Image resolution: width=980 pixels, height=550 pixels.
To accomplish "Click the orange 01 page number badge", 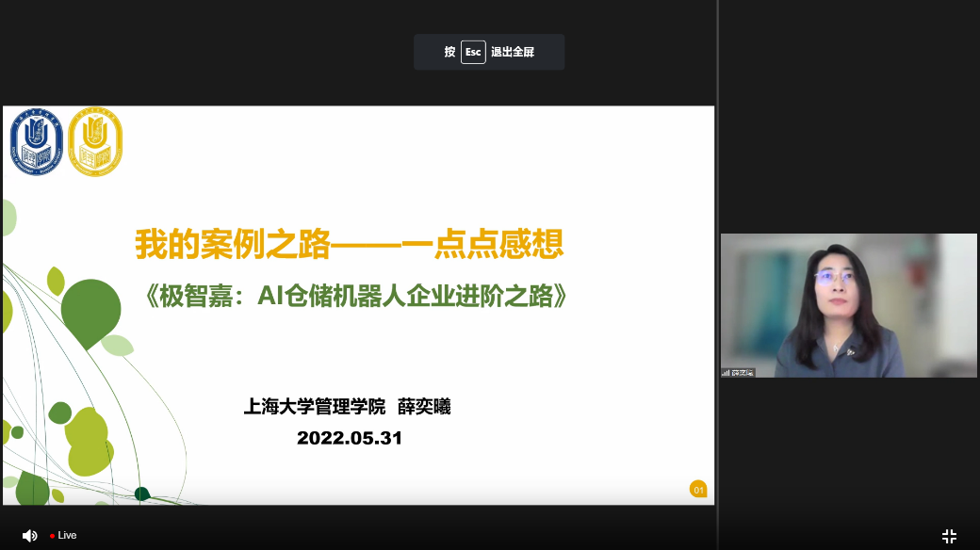I will [698, 490].
